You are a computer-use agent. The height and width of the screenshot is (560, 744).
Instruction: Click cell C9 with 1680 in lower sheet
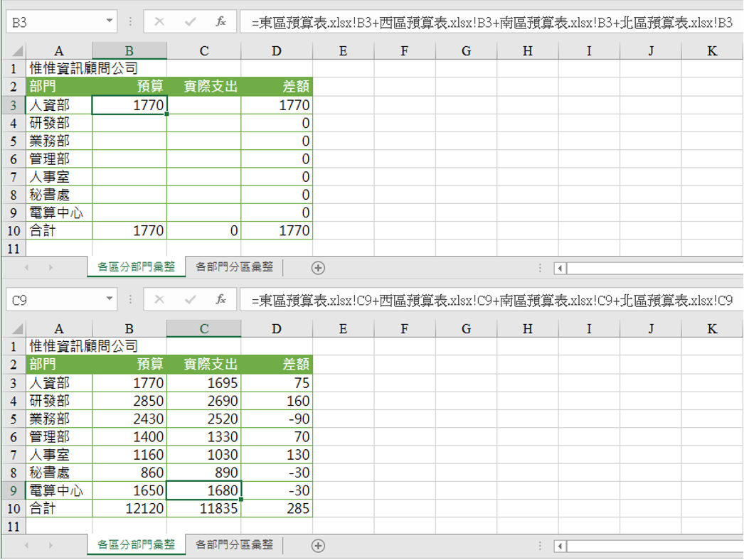(x=204, y=490)
